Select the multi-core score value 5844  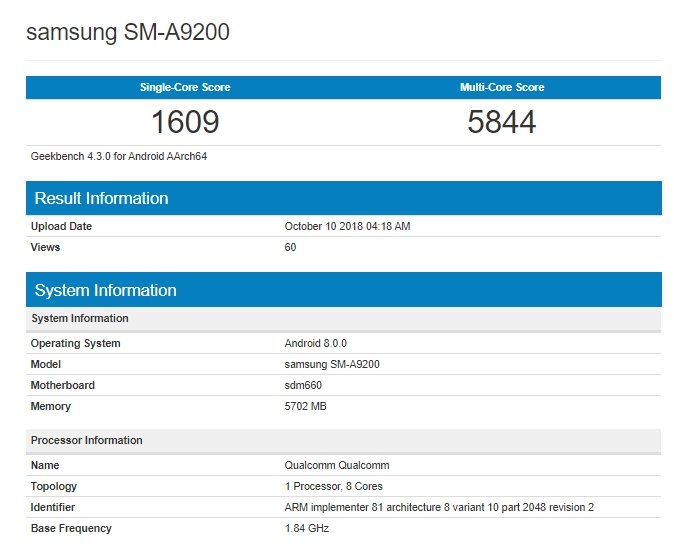pos(502,122)
